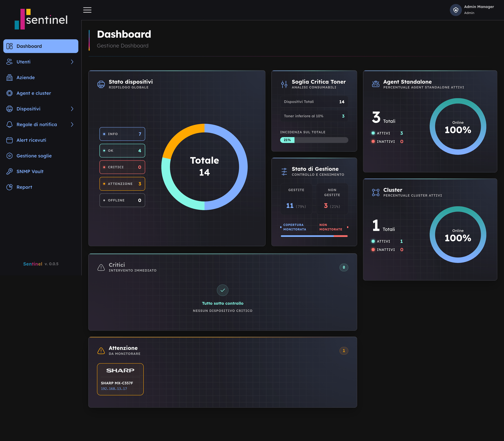The height and width of the screenshot is (441, 504).
Task: Click the SHARP brand logo thumbnail
Action: [120, 370]
